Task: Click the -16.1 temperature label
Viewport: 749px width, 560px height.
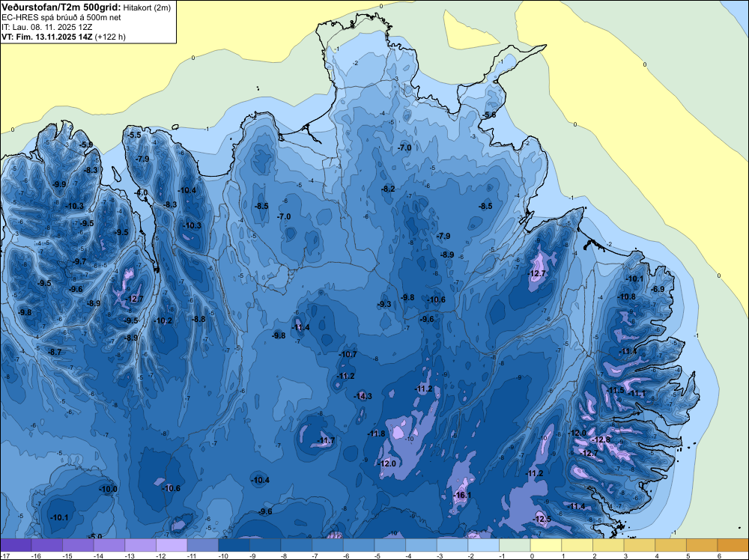Action: coord(462,495)
